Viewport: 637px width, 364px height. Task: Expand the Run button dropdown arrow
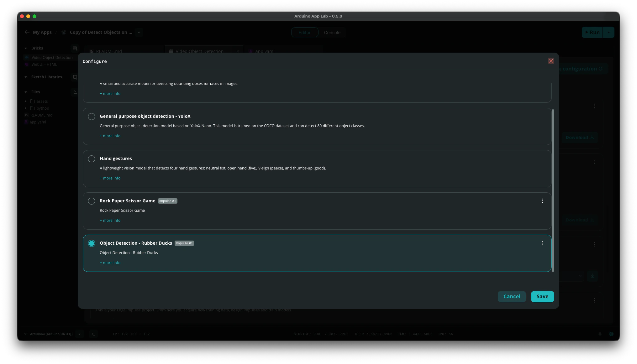608,32
